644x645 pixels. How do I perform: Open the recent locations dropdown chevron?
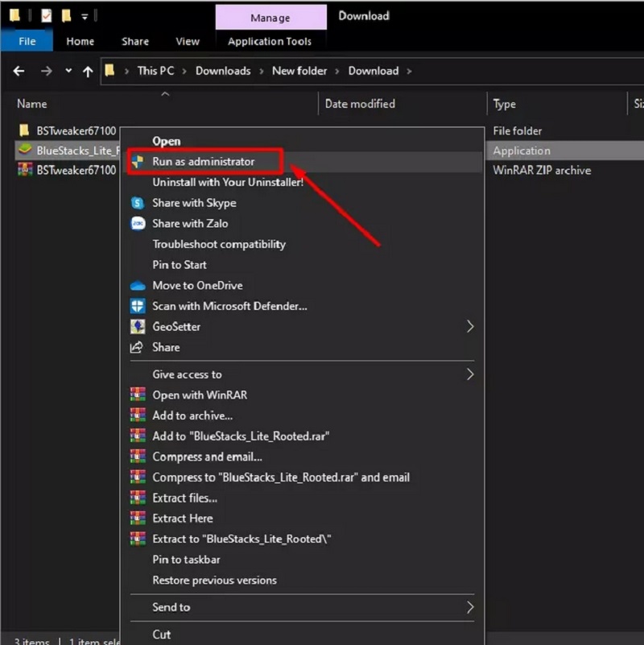pos(68,71)
